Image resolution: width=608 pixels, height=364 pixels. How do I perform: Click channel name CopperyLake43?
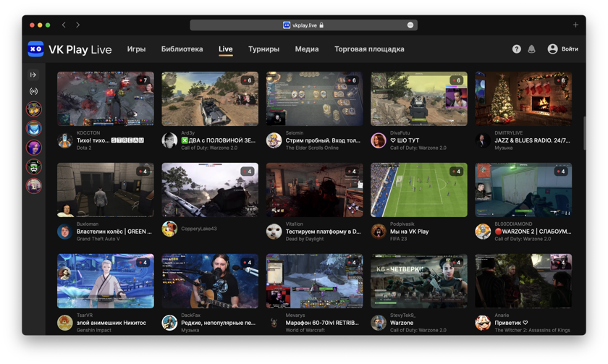point(199,229)
